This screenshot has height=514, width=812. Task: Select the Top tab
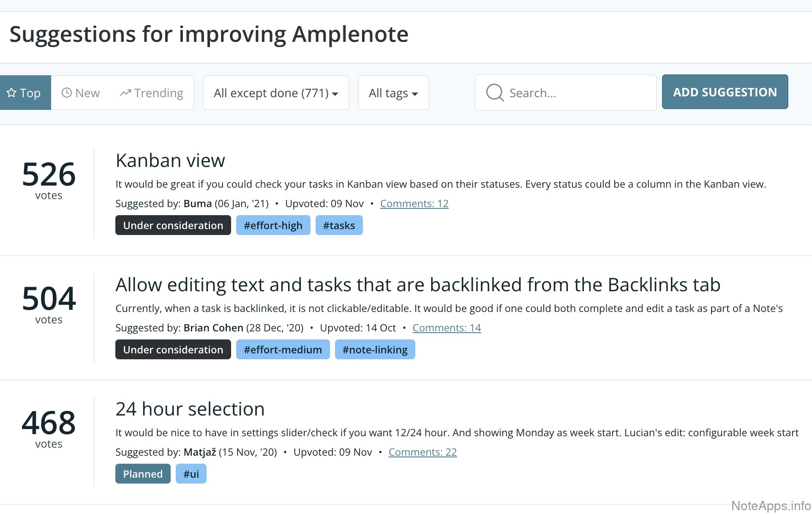click(25, 93)
